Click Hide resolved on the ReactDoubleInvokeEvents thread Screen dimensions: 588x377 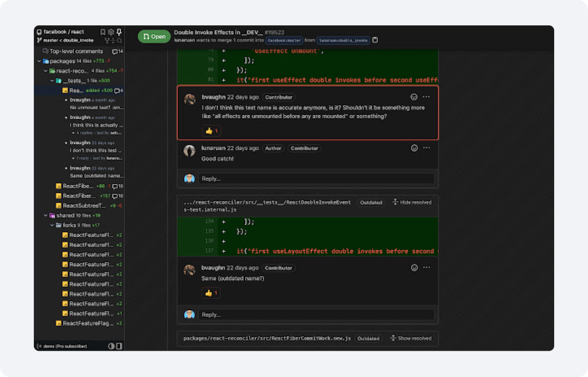click(x=412, y=202)
